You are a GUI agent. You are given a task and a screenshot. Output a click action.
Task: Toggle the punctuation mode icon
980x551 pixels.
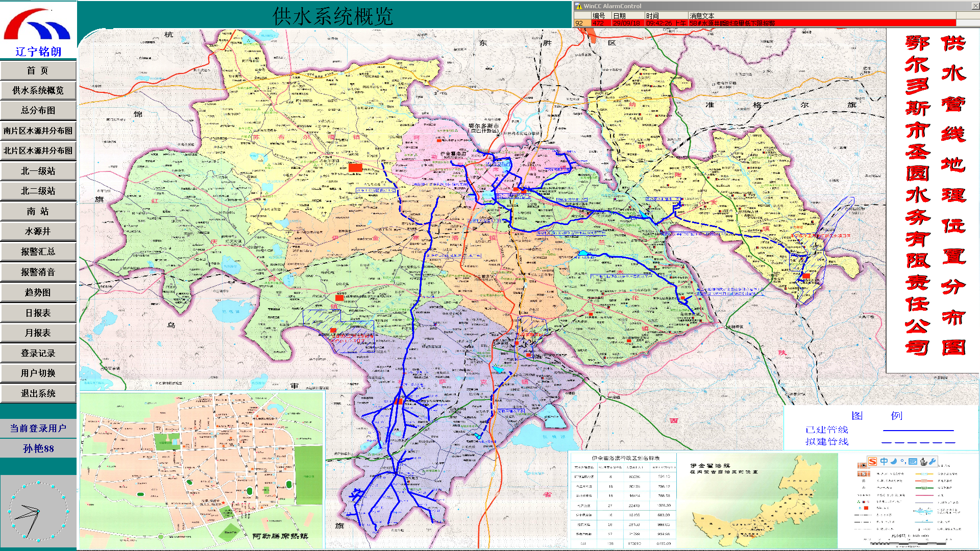(903, 461)
